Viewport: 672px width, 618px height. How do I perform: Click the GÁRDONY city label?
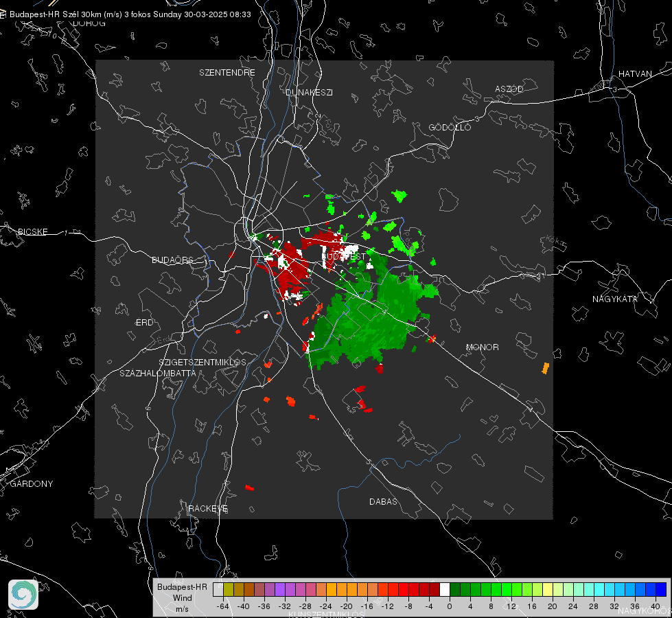(32, 484)
